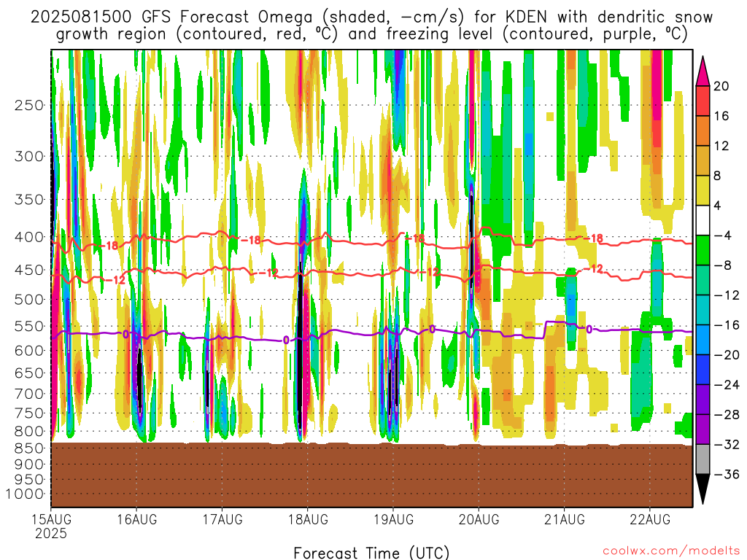Viewport: 747px width, 560px height.
Task: Click the 850 pressure level label
Action: (29, 448)
